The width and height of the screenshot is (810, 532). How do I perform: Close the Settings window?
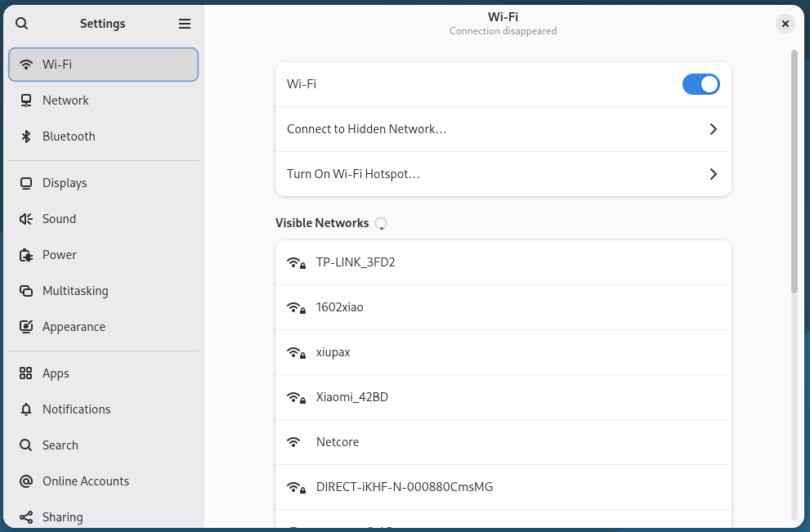tap(785, 24)
